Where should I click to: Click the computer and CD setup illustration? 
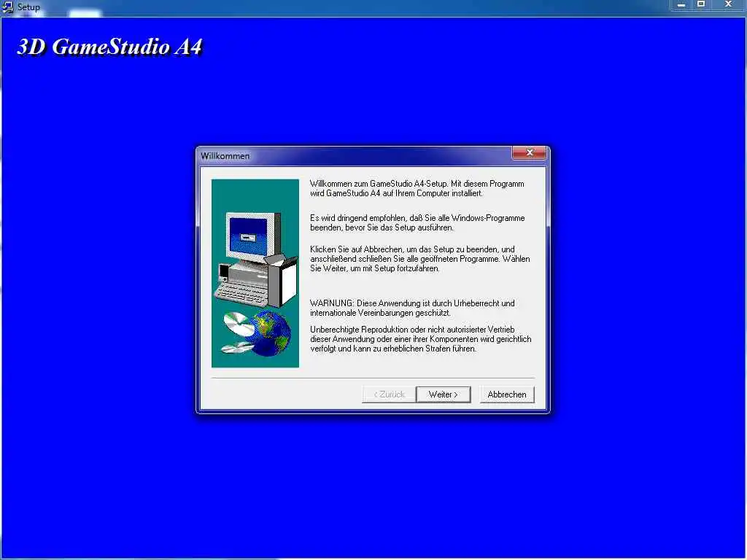(x=255, y=273)
